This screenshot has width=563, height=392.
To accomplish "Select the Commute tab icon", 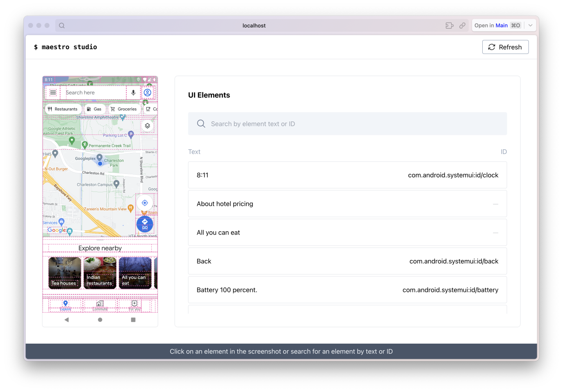I will (x=100, y=303).
